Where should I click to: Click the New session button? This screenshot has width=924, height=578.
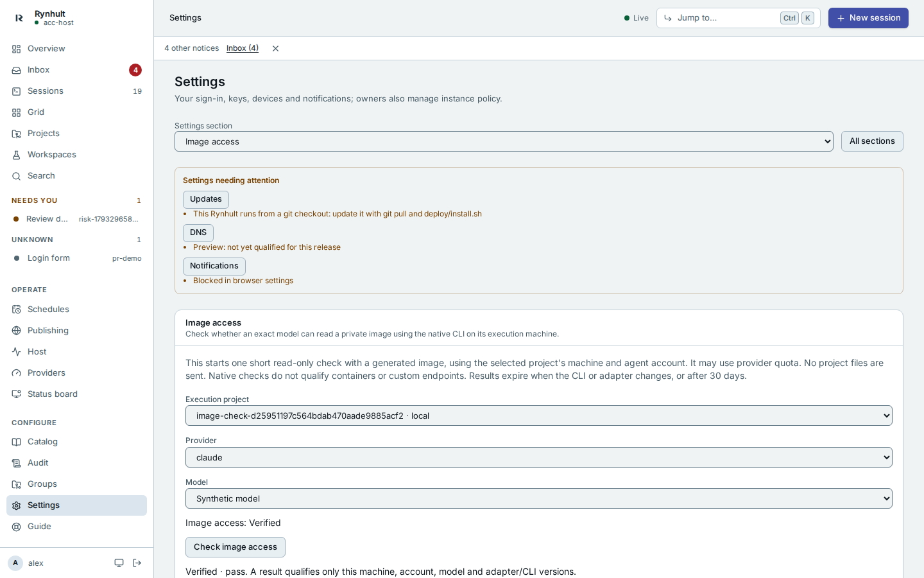(868, 18)
